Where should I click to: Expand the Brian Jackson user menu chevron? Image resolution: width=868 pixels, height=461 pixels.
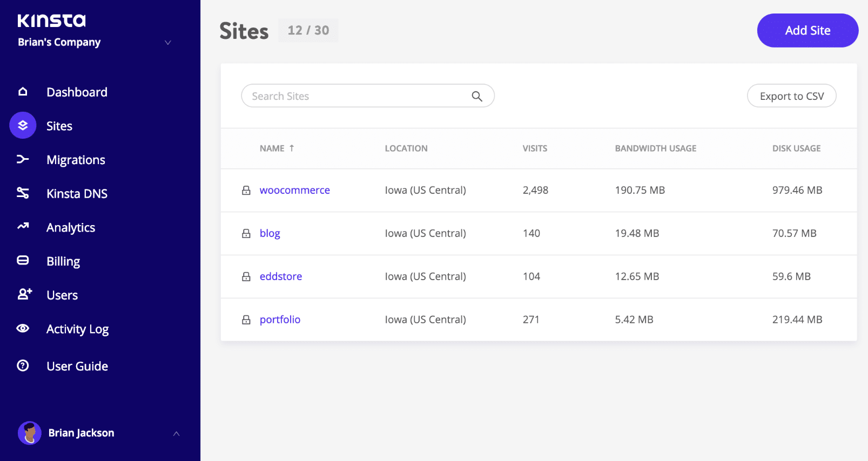click(176, 433)
